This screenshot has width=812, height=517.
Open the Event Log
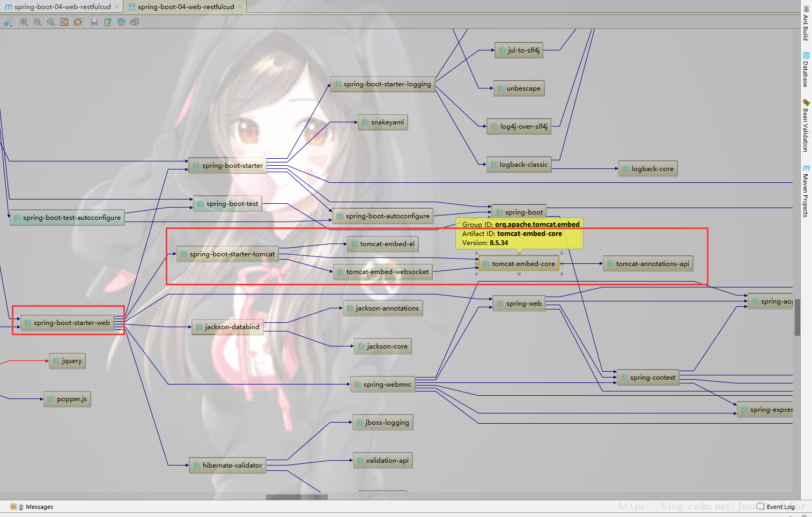click(x=776, y=507)
